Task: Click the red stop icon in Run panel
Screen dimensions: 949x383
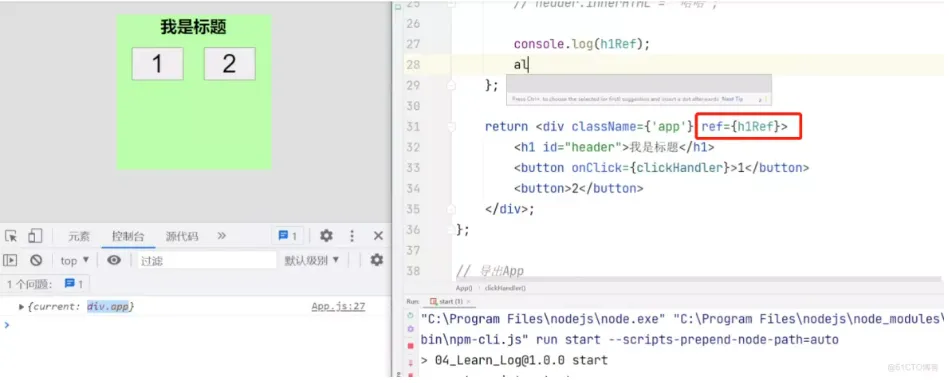Action: [410, 345]
